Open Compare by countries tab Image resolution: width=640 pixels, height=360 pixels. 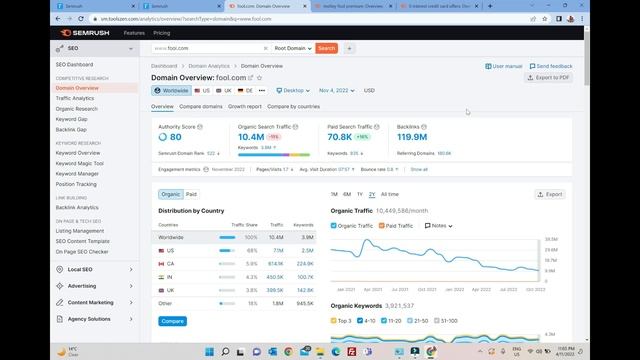coord(293,107)
